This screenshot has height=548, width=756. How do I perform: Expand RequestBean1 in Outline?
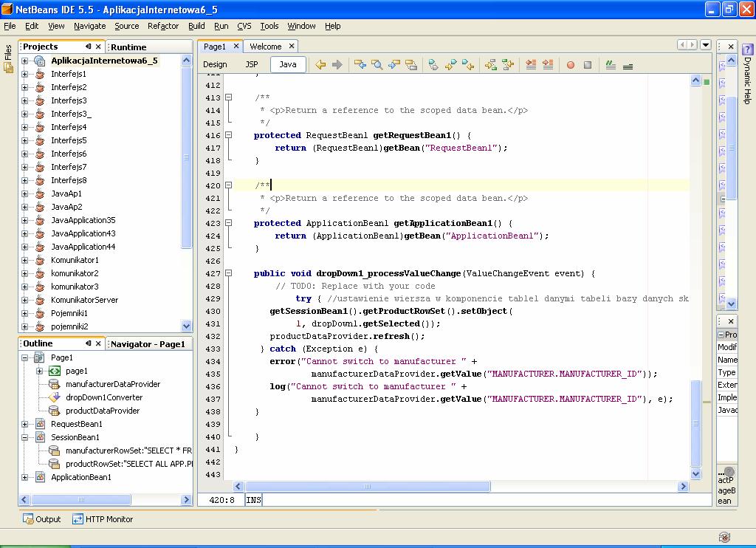pos(24,424)
